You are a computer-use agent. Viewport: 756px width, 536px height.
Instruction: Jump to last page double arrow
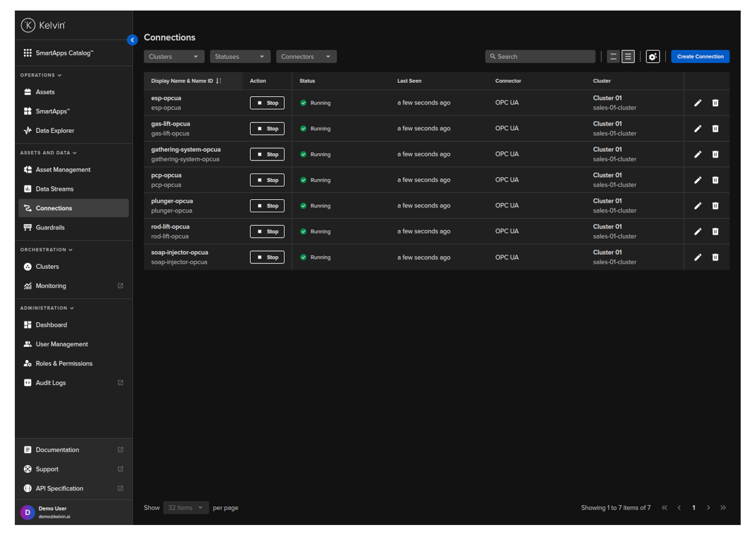coord(723,508)
